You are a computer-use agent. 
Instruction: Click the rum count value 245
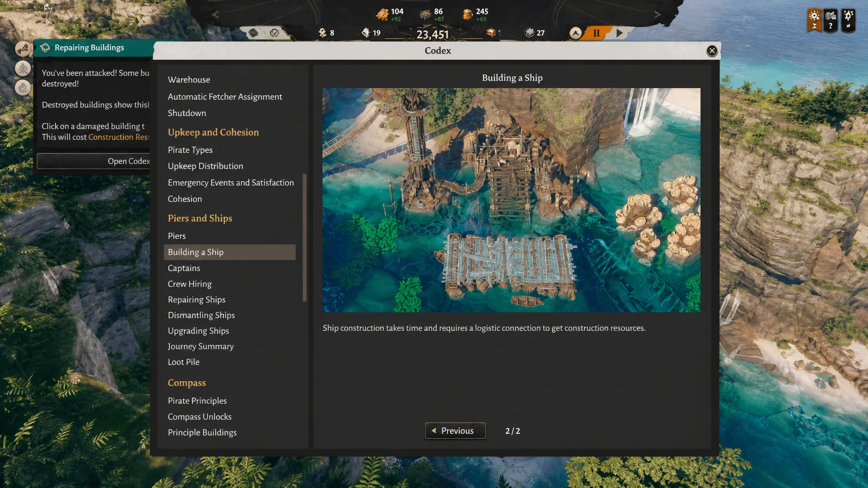click(482, 11)
